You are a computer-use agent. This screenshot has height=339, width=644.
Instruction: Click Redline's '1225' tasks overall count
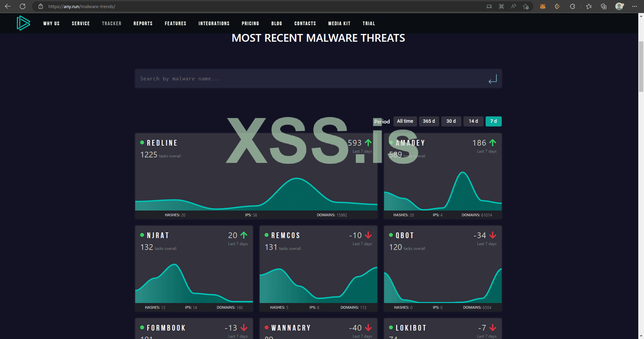(x=149, y=155)
